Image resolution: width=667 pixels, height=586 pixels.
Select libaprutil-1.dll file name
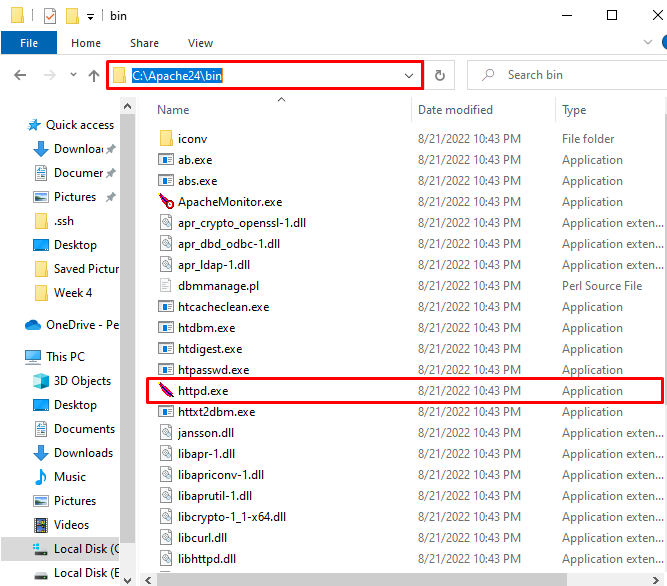(x=215, y=496)
